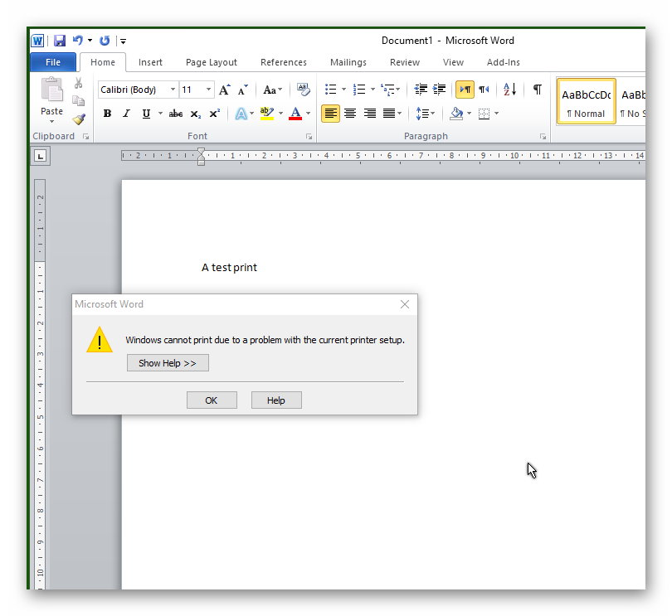Click the Grow Font icon
The width and height of the screenshot is (672, 616).
tap(224, 90)
